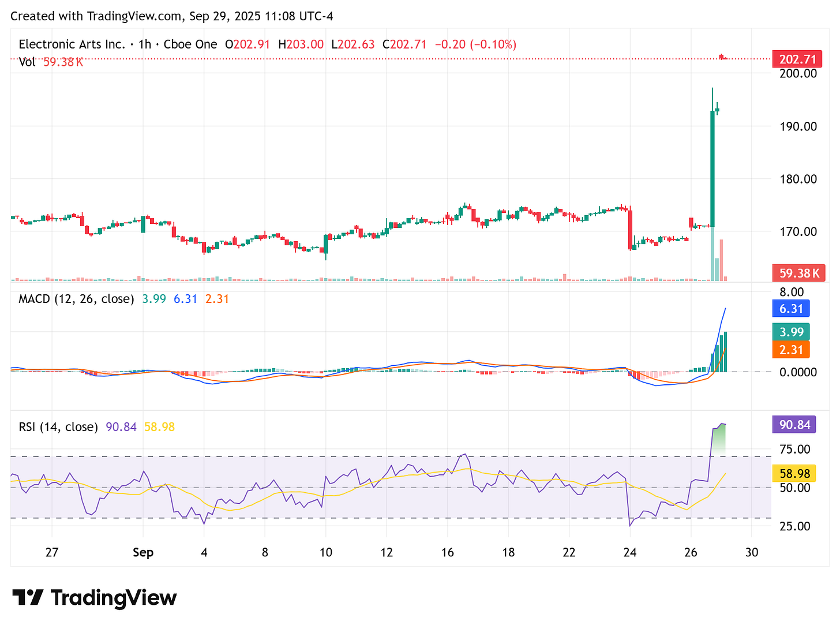This screenshot has height=629, width=840.
Task: Click the TradingView logo icon
Action: pyautogui.click(x=29, y=598)
